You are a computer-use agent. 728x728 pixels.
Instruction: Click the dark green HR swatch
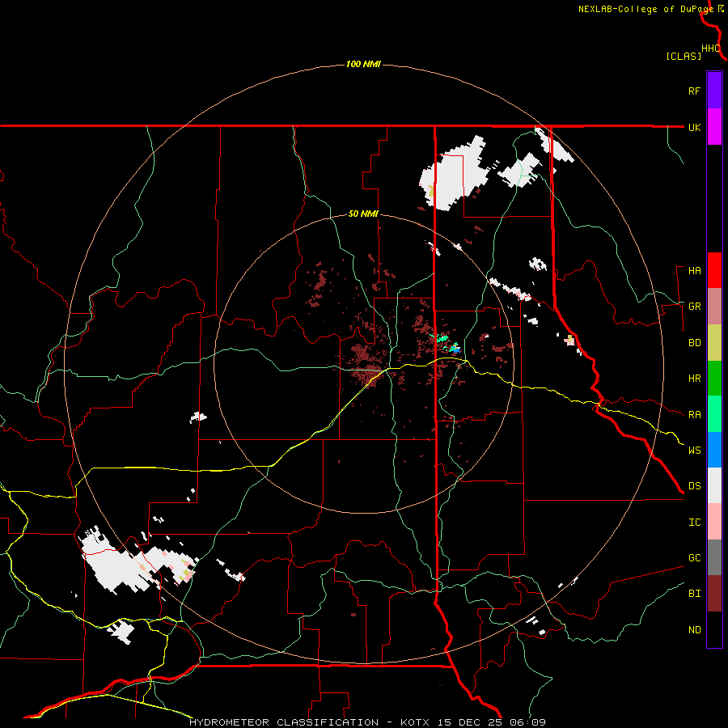(714, 379)
